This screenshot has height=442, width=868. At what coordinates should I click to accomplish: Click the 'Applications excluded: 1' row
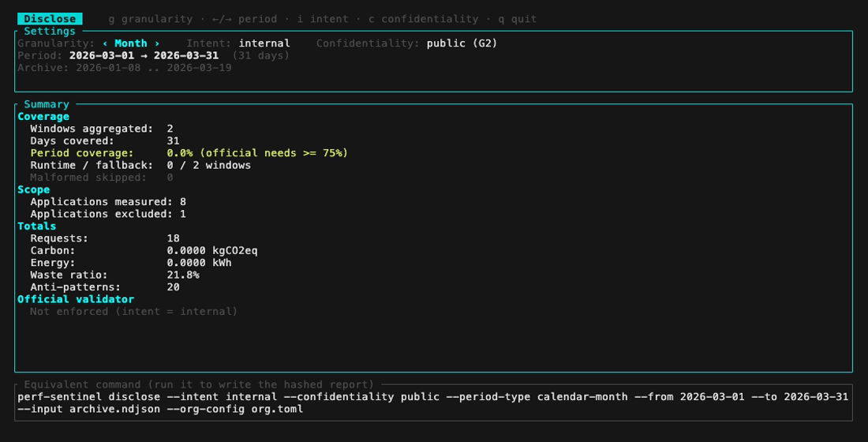pyautogui.click(x=108, y=214)
